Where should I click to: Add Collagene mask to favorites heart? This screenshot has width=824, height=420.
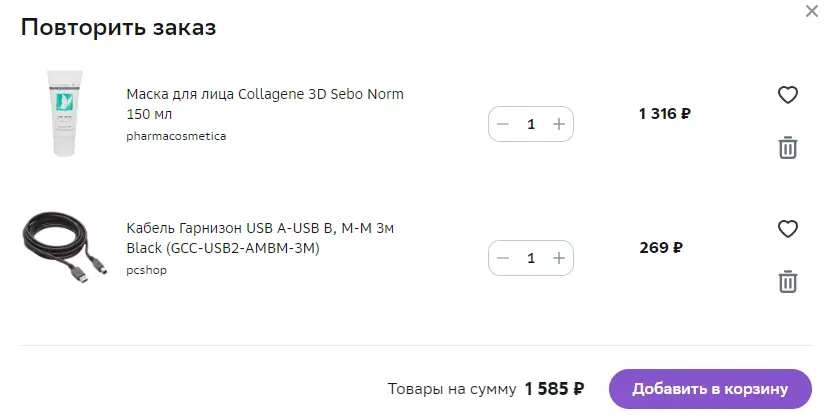click(787, 95)
